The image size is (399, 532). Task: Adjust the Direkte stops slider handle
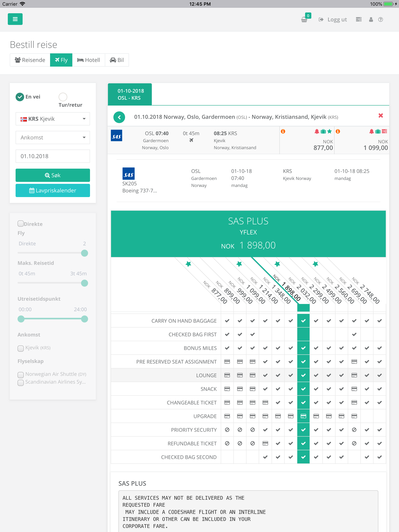click(85, 253)
